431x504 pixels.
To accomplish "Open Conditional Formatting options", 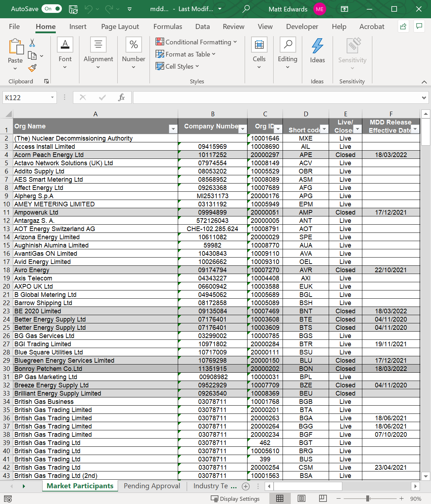I will 196,42.
